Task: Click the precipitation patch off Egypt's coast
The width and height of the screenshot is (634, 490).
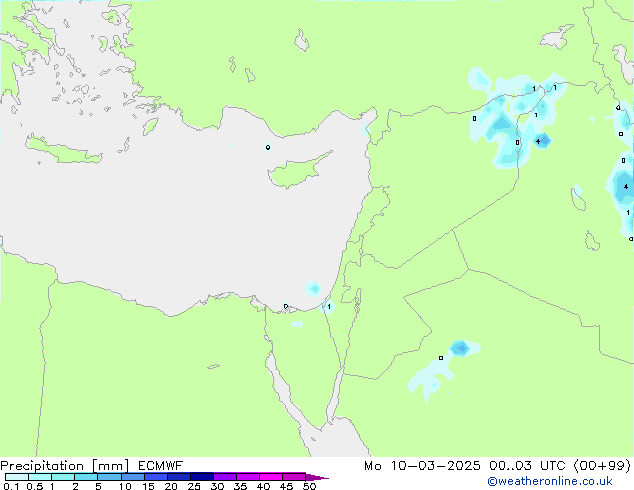Action: click(x=313, y=289)
